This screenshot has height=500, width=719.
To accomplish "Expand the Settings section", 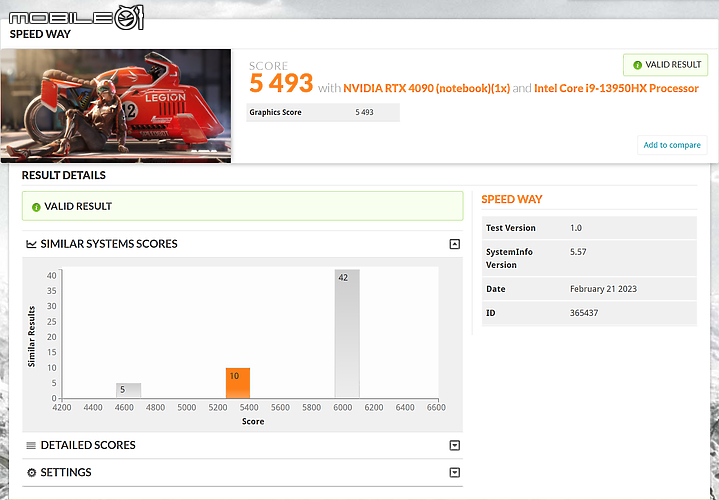I will [454, 472].
